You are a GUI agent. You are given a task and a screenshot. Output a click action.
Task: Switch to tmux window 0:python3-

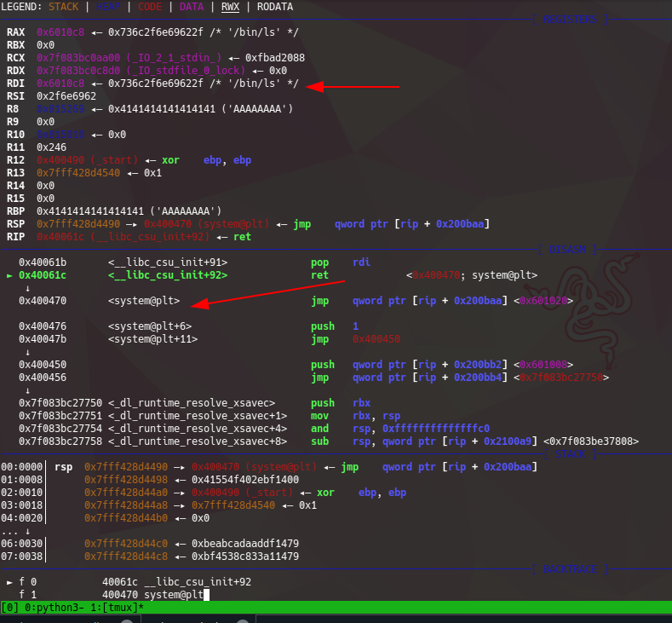(x=45, y=607)
